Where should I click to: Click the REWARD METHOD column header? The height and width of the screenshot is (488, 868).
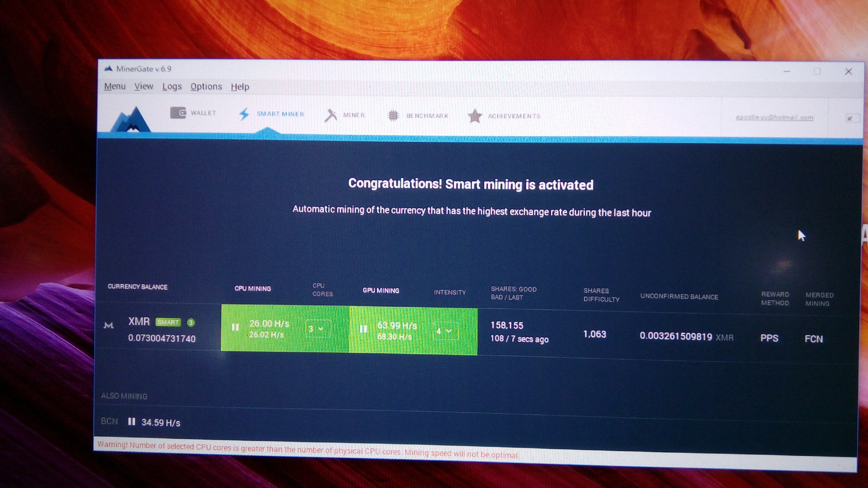point(775,299)
